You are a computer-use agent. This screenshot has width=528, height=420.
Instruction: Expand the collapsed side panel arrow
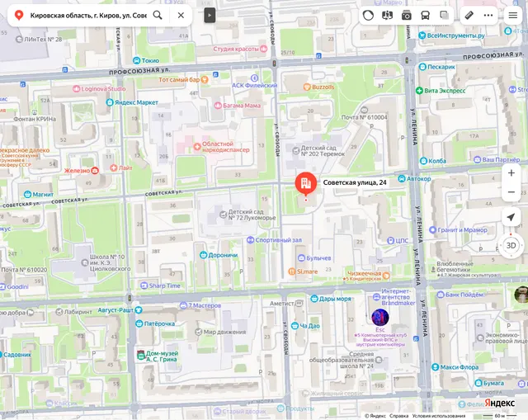[210, 15]
